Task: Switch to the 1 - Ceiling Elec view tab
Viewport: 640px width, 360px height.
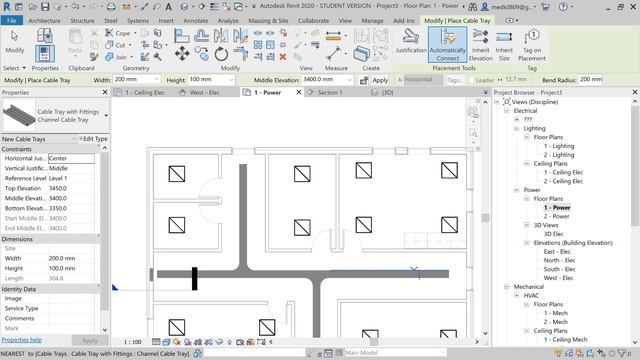Action: click(144, 93)
